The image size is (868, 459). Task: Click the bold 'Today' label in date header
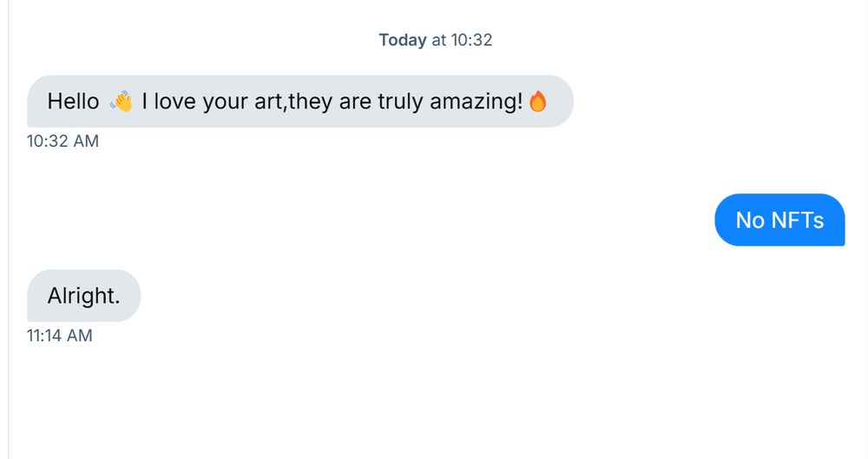point(403,40)
